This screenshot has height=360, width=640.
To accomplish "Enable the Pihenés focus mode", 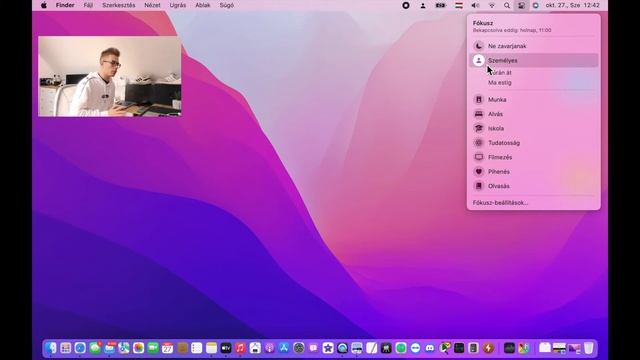I will click(x=533, y=171).
